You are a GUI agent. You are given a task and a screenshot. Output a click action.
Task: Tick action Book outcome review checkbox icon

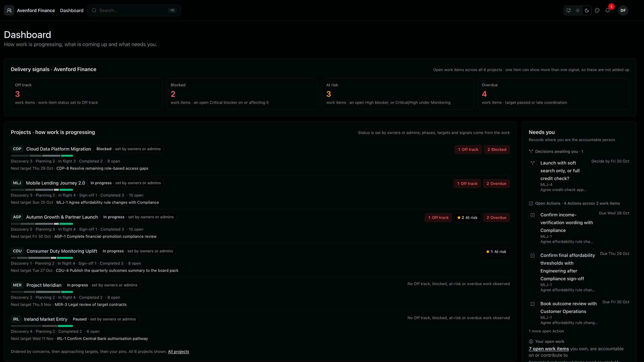click(533, 304)
